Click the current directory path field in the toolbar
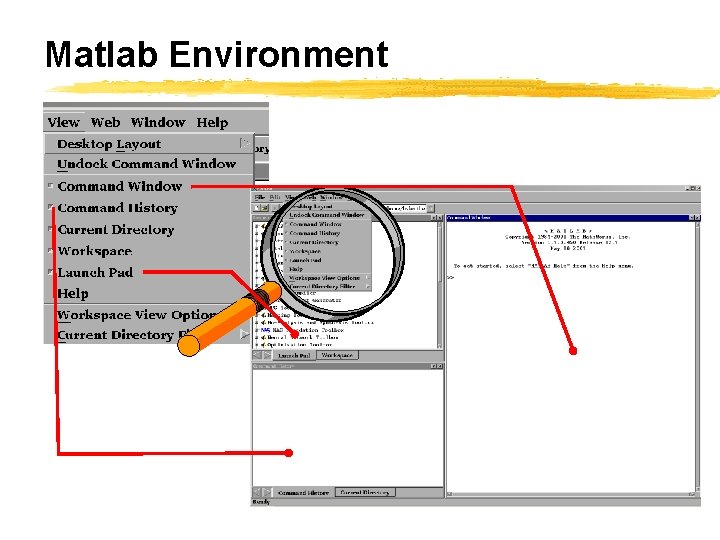The image size is (720, 540). (406, 208)
